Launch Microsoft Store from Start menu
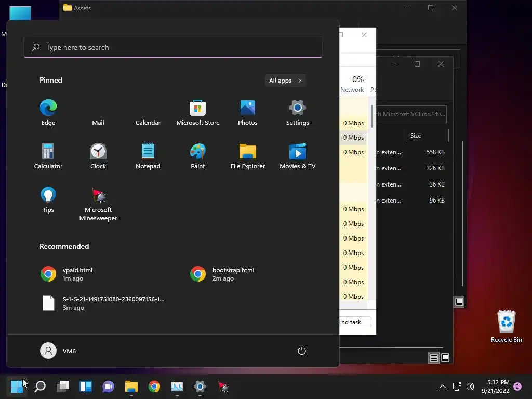 pyautogui.click(x=198, y=113)
